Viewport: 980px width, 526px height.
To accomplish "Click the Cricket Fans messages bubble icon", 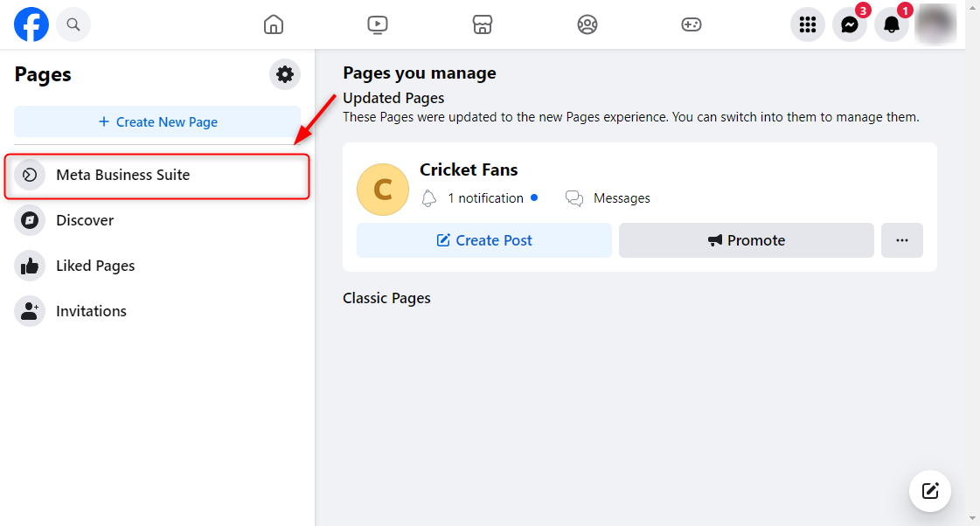I will tap(573, 198).
